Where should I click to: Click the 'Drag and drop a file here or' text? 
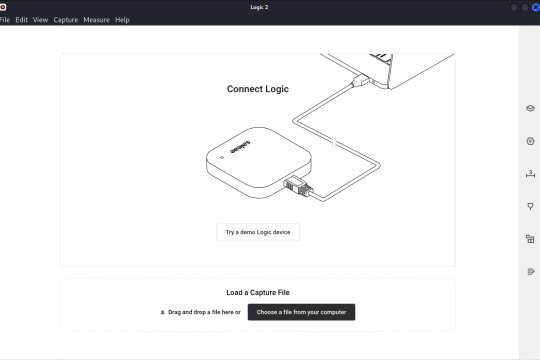pos(204,312)
